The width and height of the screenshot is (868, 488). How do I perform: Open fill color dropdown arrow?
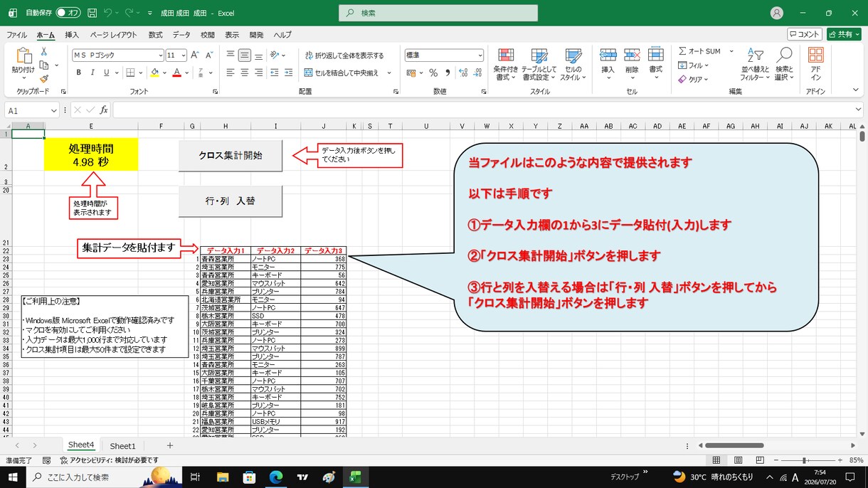tap(164, 73)
